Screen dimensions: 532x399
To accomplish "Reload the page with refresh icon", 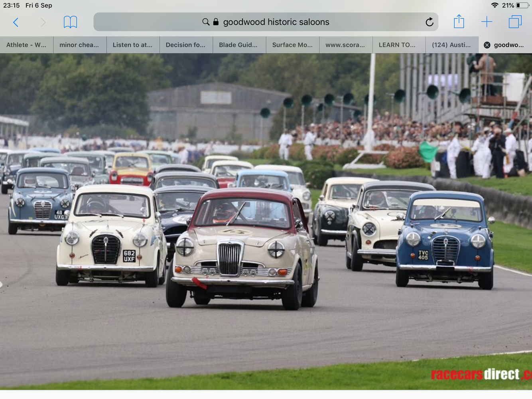I will 429,22.
